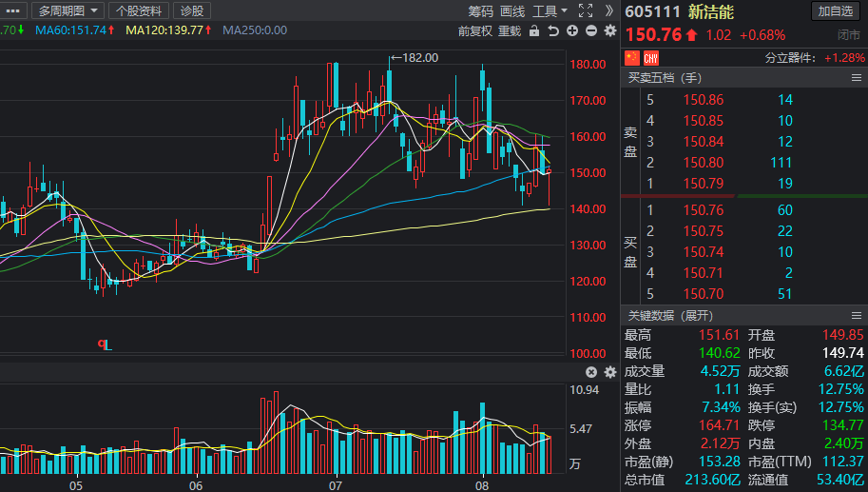Click 加自选 button
Viewport: 868px width, 492px height.
(x=836, y=11)
